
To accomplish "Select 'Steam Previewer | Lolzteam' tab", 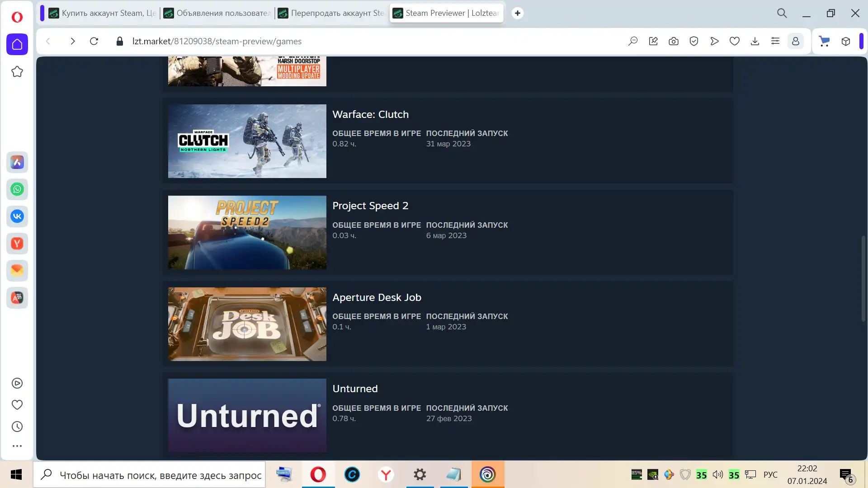I will point(447,13).
